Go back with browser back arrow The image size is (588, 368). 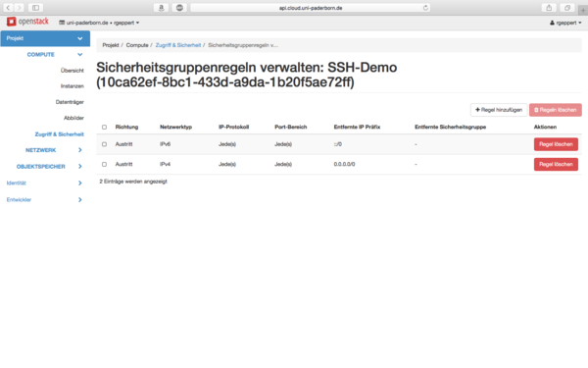pos(8,8)
